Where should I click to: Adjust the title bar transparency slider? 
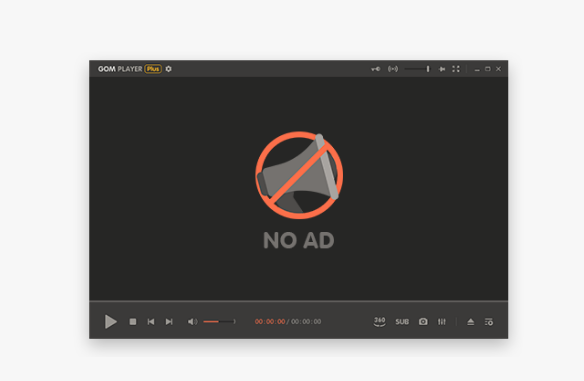point(417,69)
